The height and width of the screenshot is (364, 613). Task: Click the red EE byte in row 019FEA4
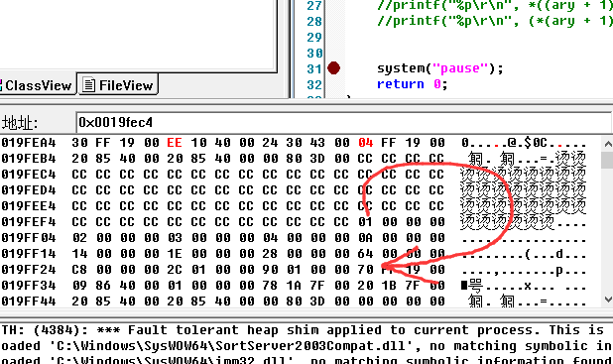coord(175,143)
